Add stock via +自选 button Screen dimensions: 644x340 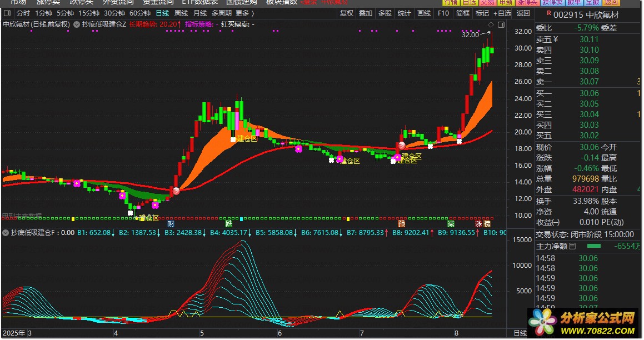point(502,13)
